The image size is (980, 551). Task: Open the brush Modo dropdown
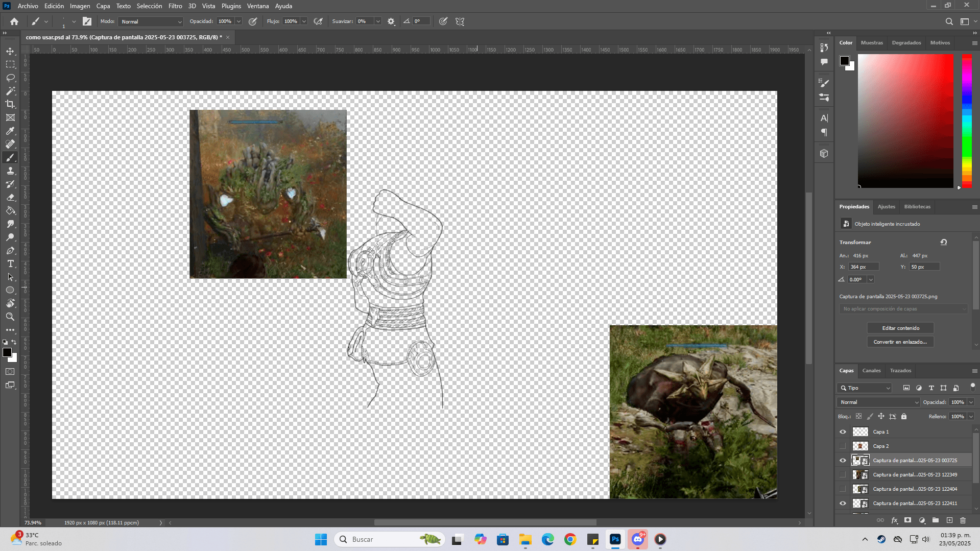[151, 21]
